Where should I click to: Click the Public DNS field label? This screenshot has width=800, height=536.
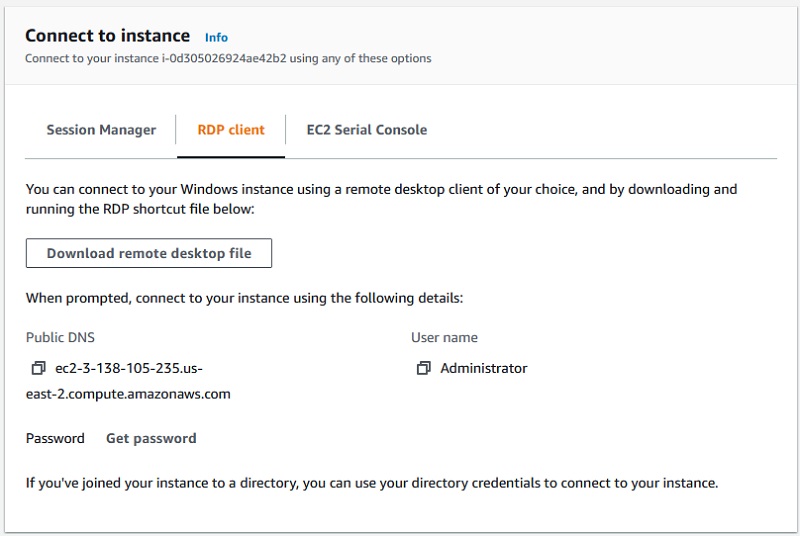click(x=60, y=338)
